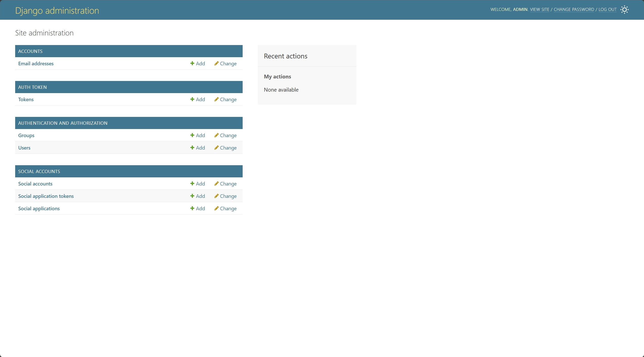Click the pencil Change icon for Users
Screen dimensions: 644x357
coord(216,148)
